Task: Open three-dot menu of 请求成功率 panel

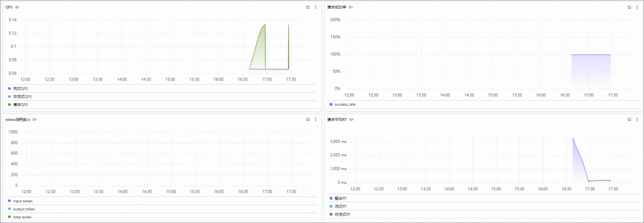Action: [637, 7]
